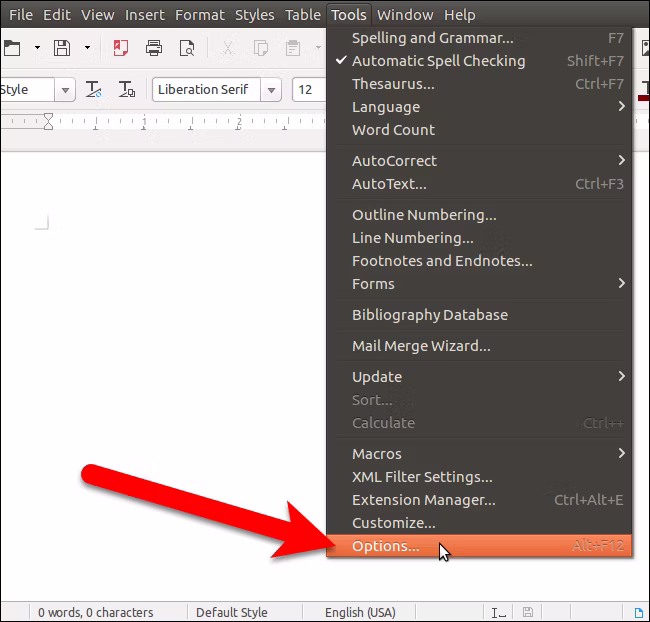The height and width of the screenshot is (622, 650).
Task: Expand the Language submenu
Action: [479, 107]
